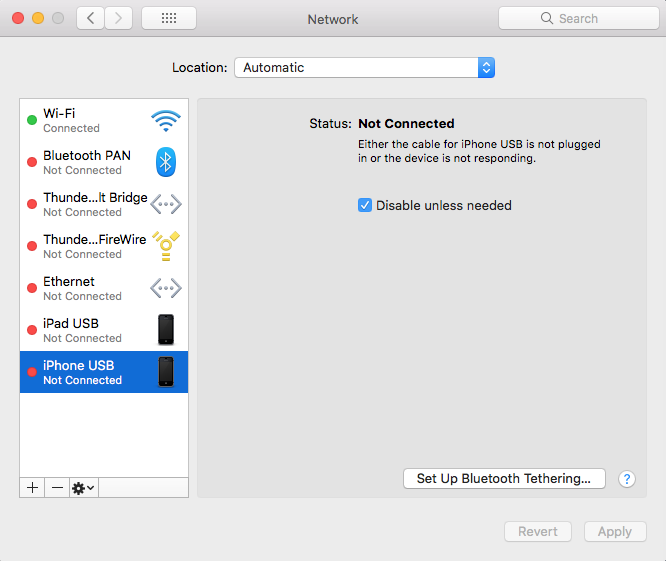
Task: Focus the Search field
Action: tap(579, 18)
